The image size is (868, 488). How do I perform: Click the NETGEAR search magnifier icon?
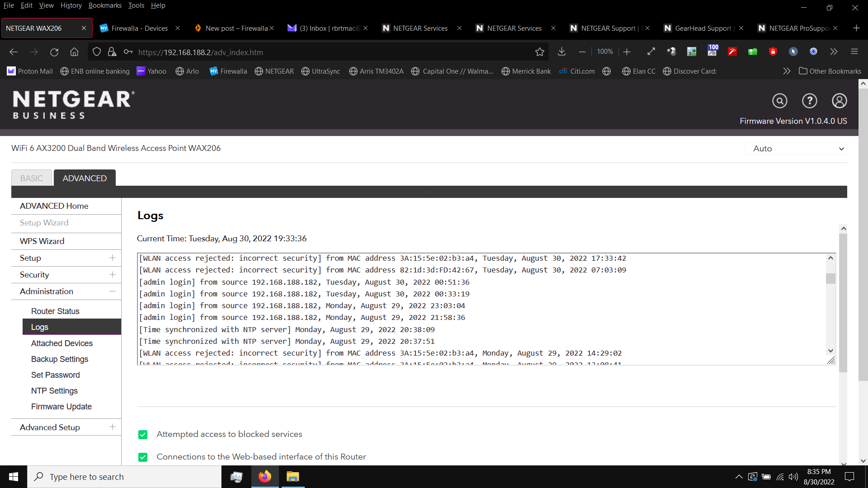coord(779,101)
